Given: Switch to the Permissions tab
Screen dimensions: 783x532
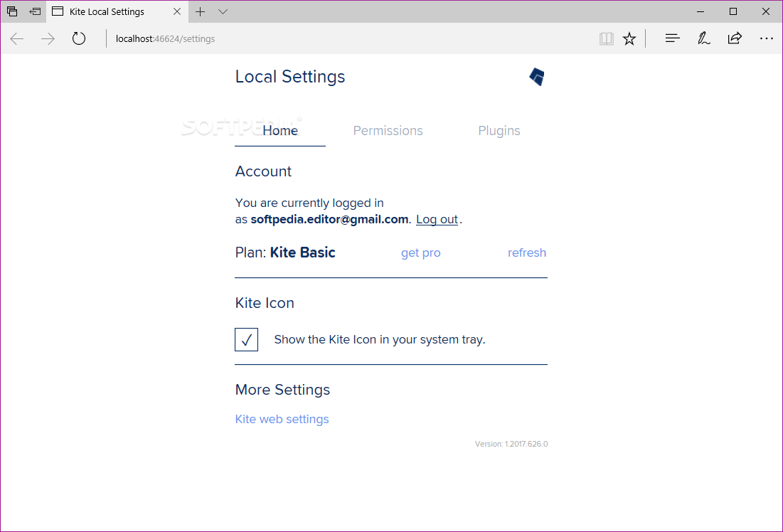Looking at the screenshot, I should tap(388, 130).
